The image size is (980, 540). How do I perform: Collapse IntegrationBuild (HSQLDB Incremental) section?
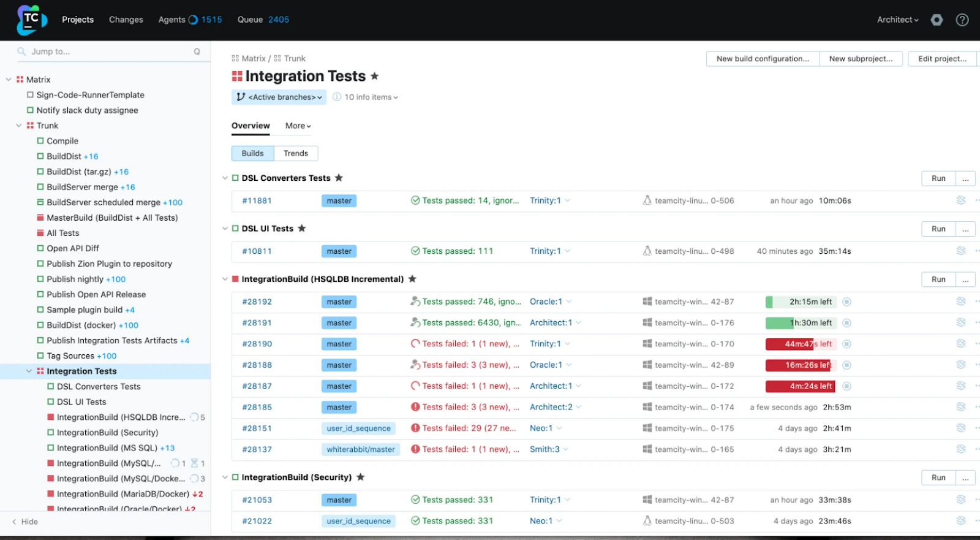tap(225, 280)
